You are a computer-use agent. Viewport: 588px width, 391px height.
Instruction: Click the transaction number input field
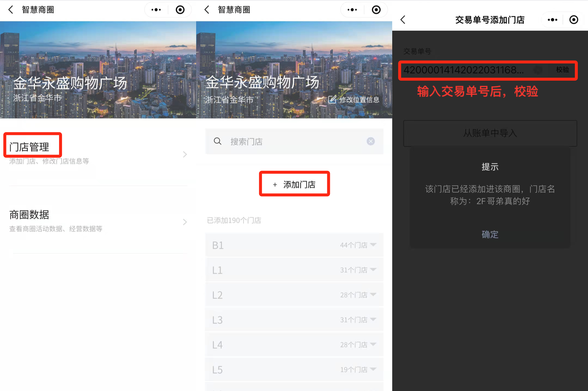pos(466,70)
